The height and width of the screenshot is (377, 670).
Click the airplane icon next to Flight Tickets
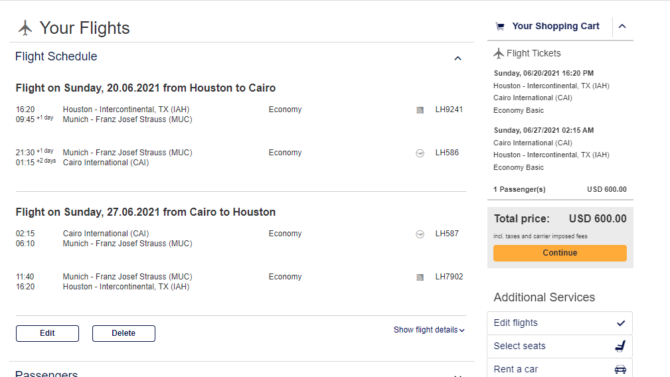(x=499, y=53)
